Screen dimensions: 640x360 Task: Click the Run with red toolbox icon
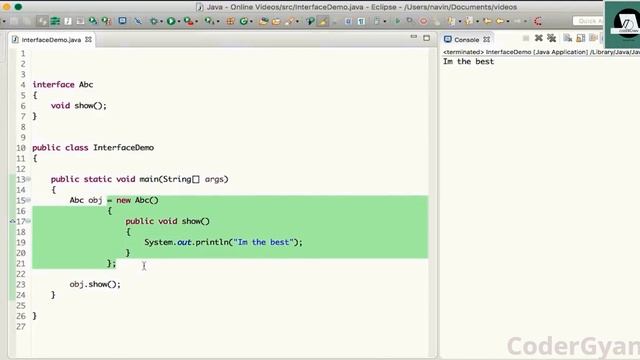point(188,21)
